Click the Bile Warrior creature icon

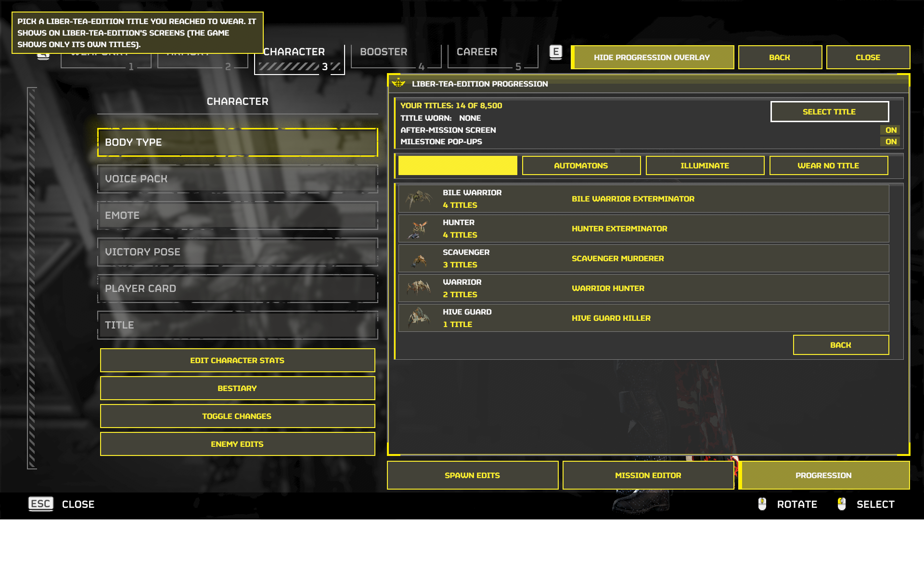(418, 199)
